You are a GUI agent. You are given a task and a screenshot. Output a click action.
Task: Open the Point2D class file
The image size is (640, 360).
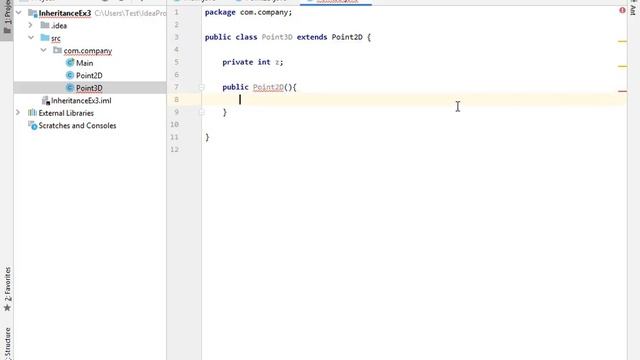89,76
